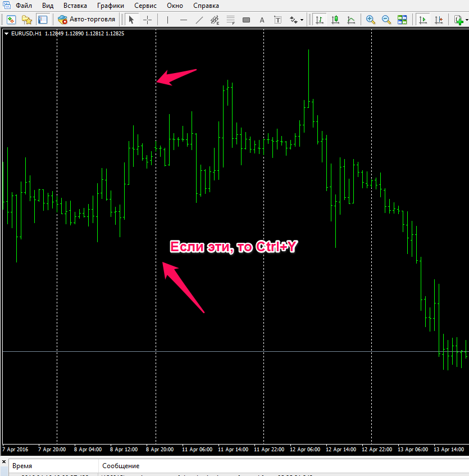
Task: Select the Text Label tool
Action: click(277, 20)
